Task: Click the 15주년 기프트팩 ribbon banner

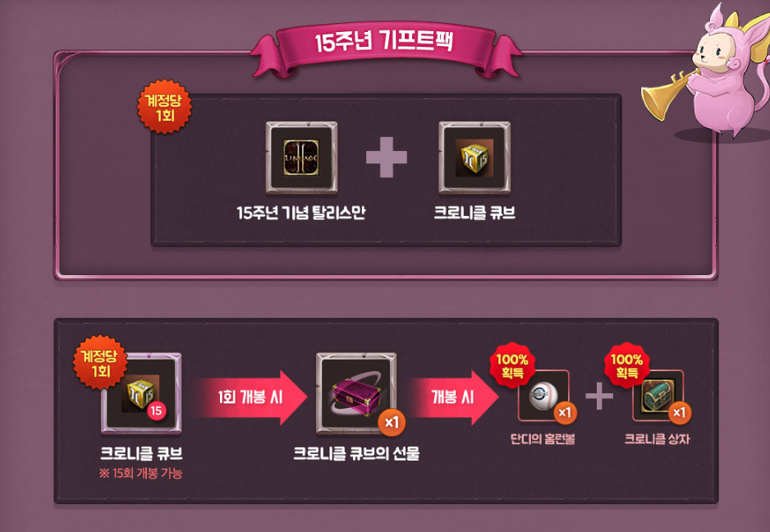Action: tap(386, 48)
